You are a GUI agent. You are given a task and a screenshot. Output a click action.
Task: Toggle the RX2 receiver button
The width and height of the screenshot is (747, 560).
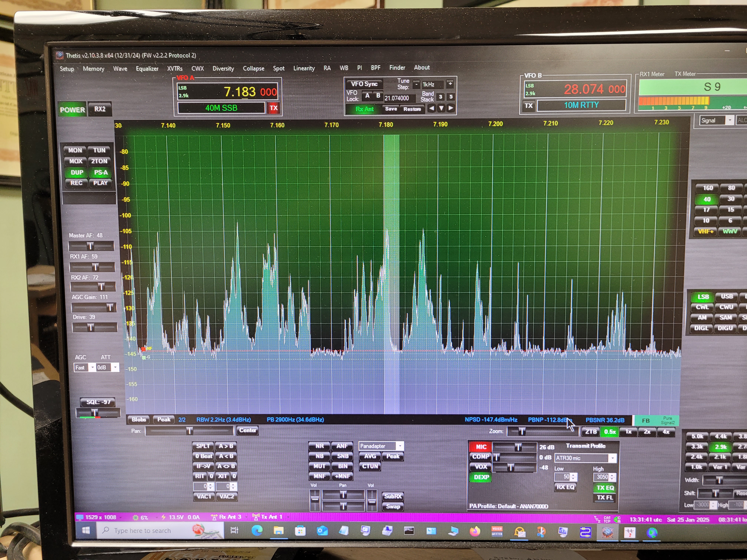(100, 109)
